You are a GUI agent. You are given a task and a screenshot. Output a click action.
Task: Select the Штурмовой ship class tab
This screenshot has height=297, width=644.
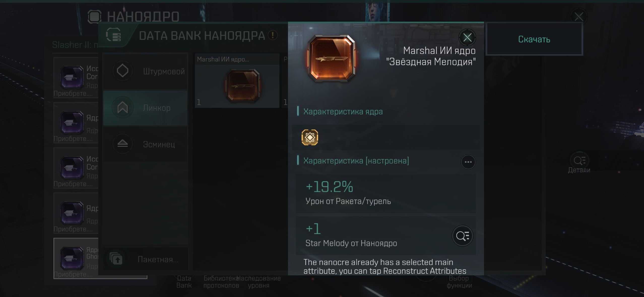(x=145, y=71)
